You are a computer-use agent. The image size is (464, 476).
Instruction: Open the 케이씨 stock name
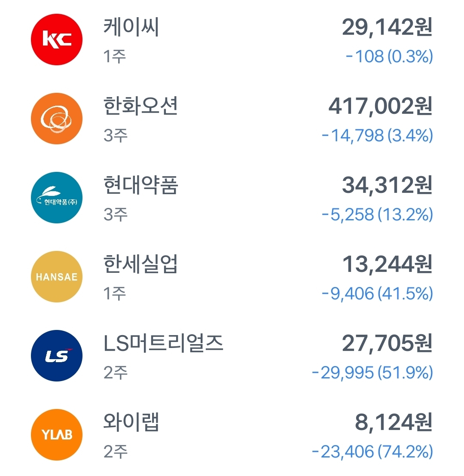(131, 27)
